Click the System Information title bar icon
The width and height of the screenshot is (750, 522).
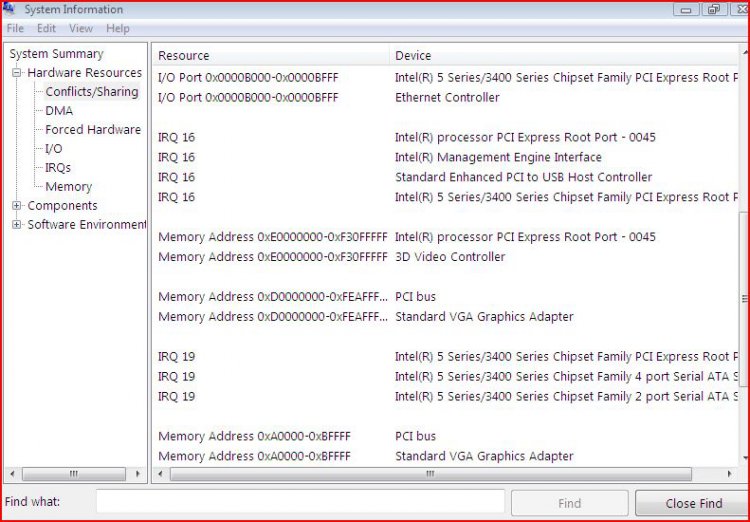(x=10, y=9)
